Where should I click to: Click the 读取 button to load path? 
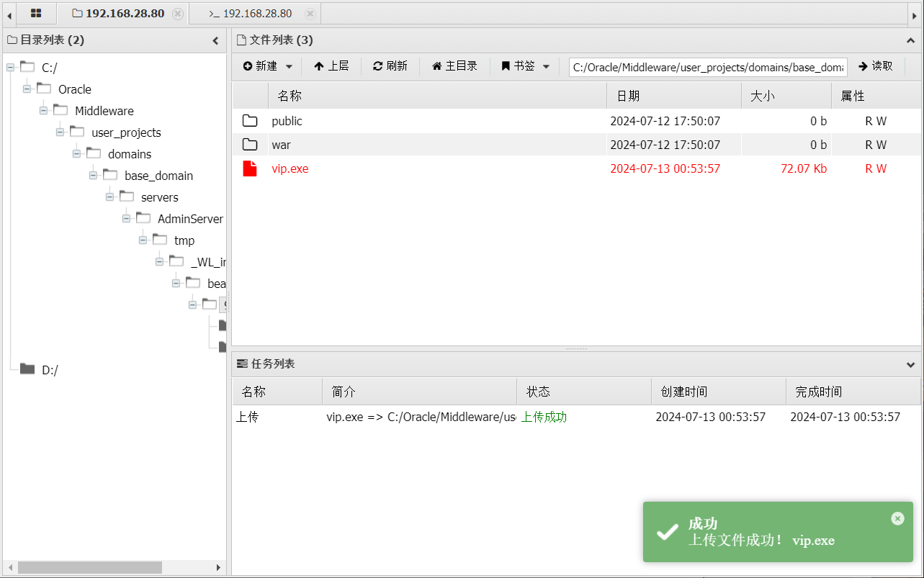pyautogui.click(x=876, y=66)
